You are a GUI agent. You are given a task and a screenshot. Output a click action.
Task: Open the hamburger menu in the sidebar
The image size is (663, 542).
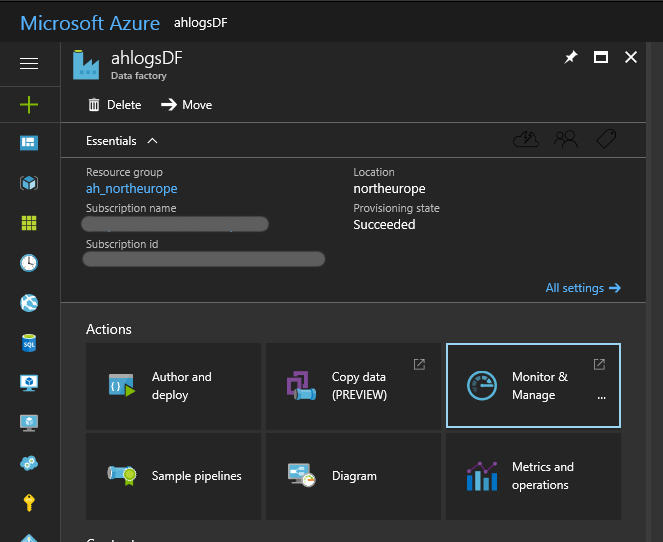point(29,63)
